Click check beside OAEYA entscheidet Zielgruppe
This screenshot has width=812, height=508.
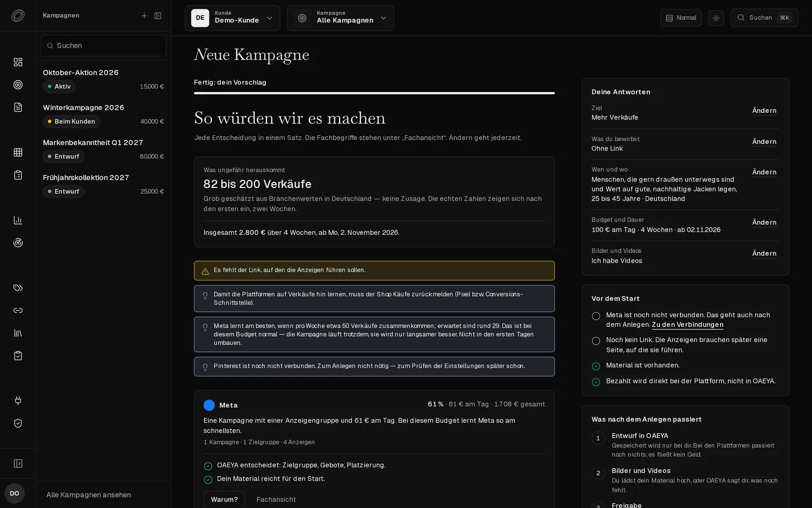tap(208, 466)
